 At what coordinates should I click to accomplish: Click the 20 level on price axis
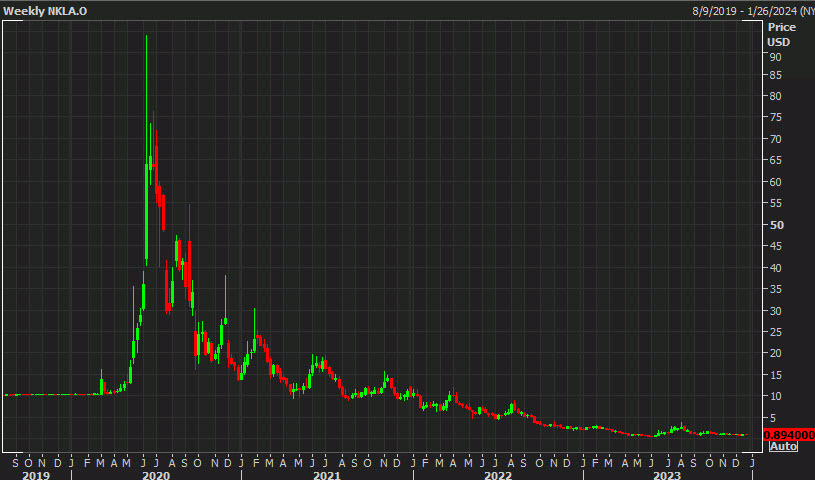(x=775, y=353)
